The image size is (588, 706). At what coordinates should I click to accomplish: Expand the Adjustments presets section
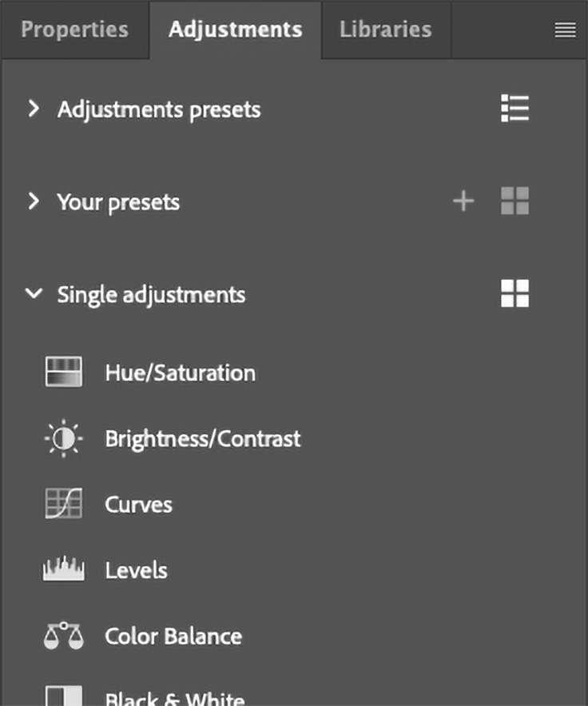tap(33, 109)
